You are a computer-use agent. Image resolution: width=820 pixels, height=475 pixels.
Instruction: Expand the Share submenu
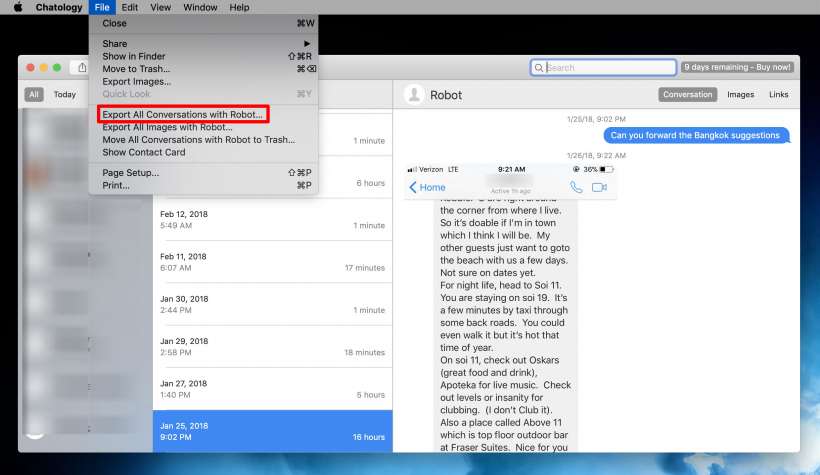tap(203, 43)
